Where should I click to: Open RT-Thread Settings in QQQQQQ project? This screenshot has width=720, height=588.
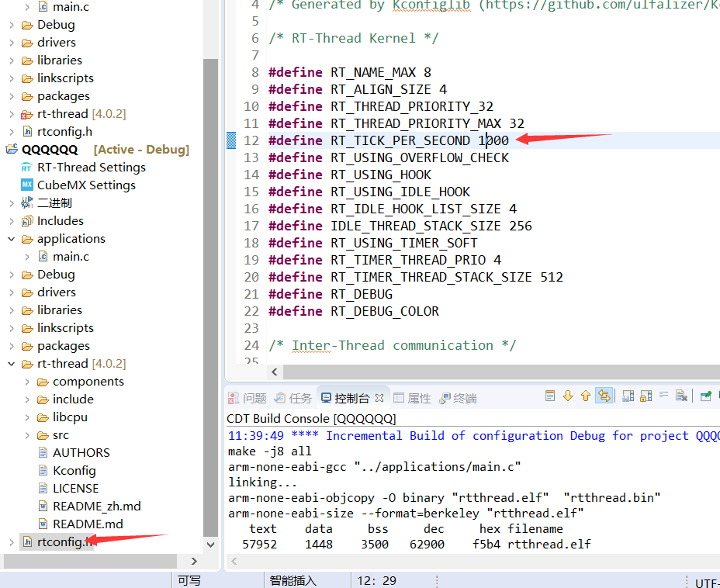[91, 168]
